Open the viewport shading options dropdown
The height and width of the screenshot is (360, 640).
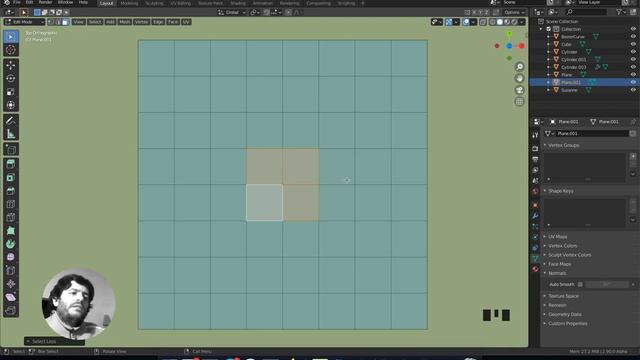click(522, 22)
